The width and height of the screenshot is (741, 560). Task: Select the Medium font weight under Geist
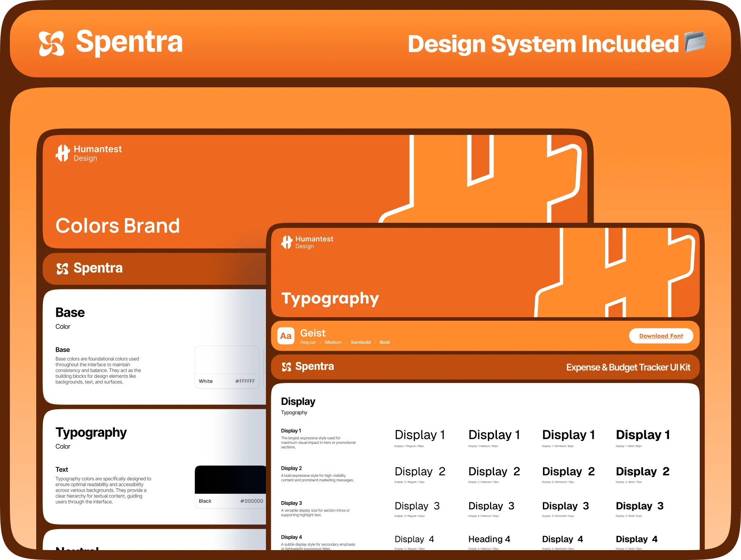(333, 343)
